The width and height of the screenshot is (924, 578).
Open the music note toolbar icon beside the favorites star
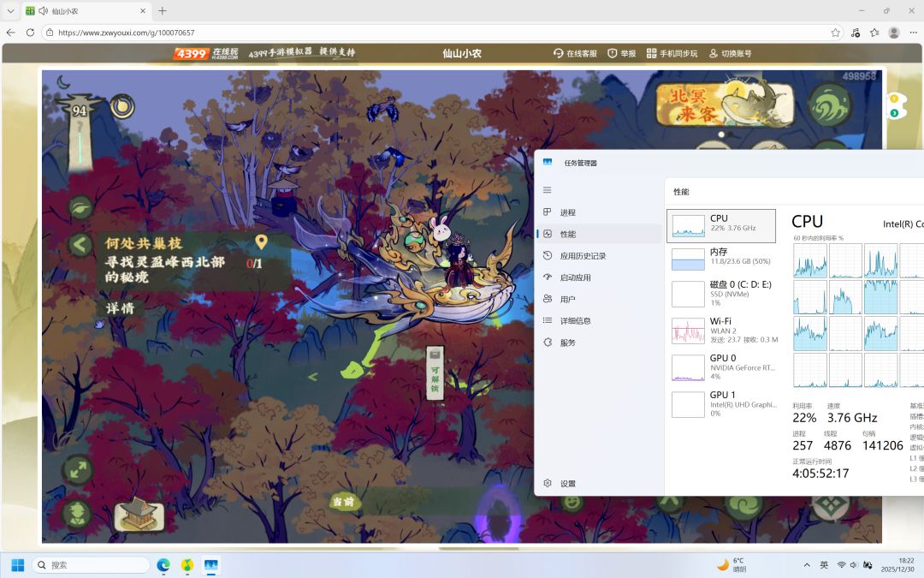(856, 33)
